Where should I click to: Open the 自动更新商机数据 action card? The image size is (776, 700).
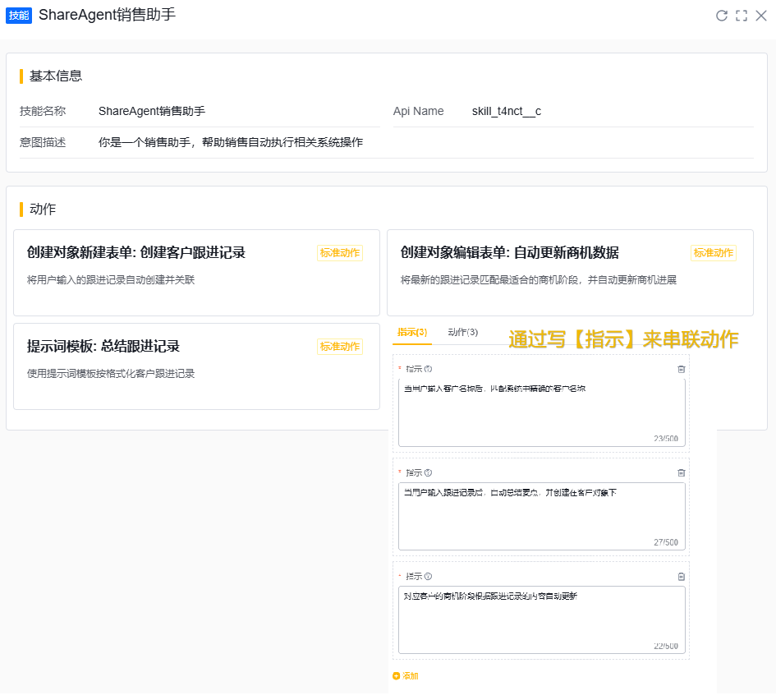click(x=570, y=273)
